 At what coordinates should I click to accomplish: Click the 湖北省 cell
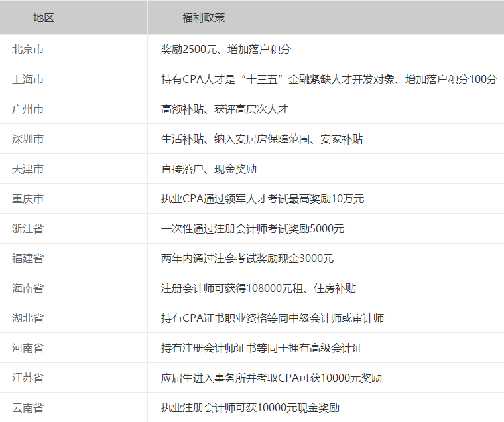point(28,318)
